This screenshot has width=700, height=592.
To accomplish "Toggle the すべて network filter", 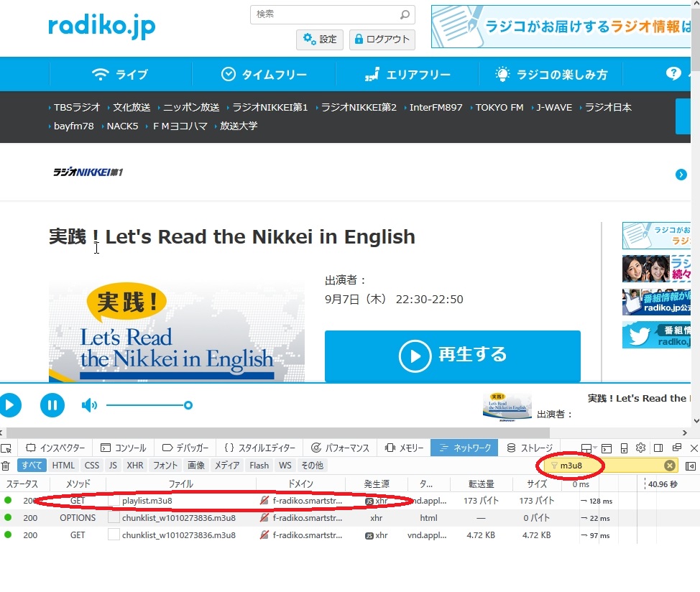I will (x=32, y=466).
